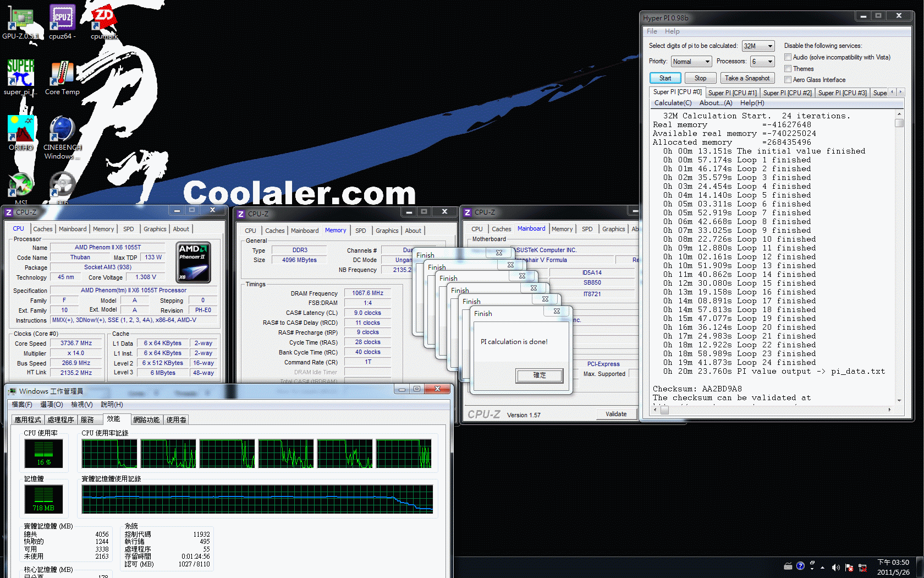
Task: Toggle the Aero Glass Interface checkbox
Action: [788, 80]
